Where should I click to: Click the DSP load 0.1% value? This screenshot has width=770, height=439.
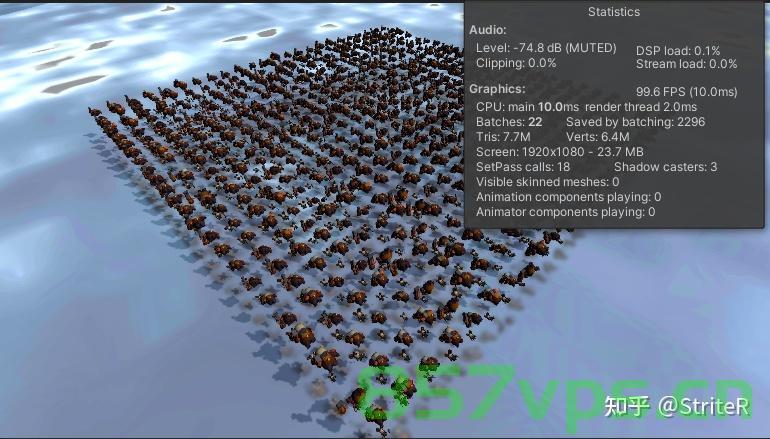click(x=678, y=51)
